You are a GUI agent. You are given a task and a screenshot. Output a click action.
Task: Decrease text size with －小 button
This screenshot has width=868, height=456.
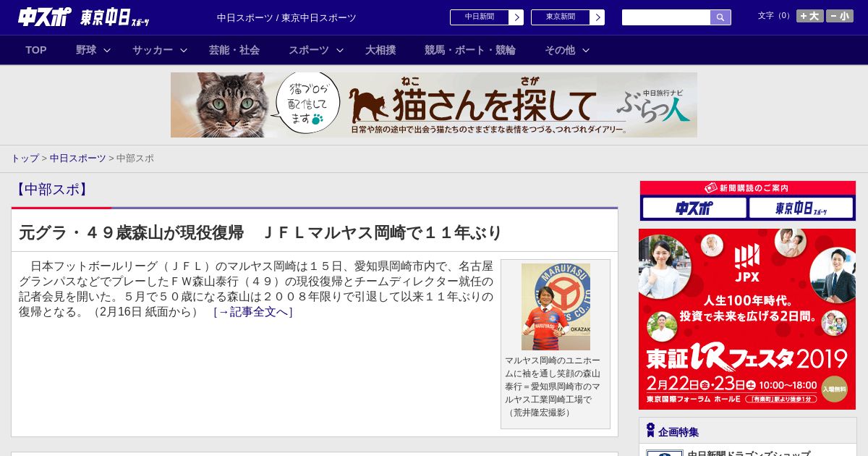[840, 16]
